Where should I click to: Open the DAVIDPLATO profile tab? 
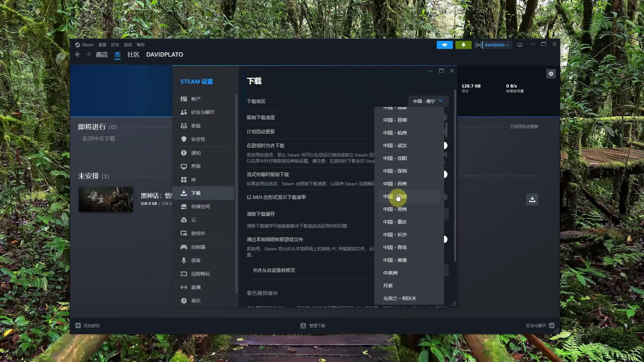pos(165,54)
